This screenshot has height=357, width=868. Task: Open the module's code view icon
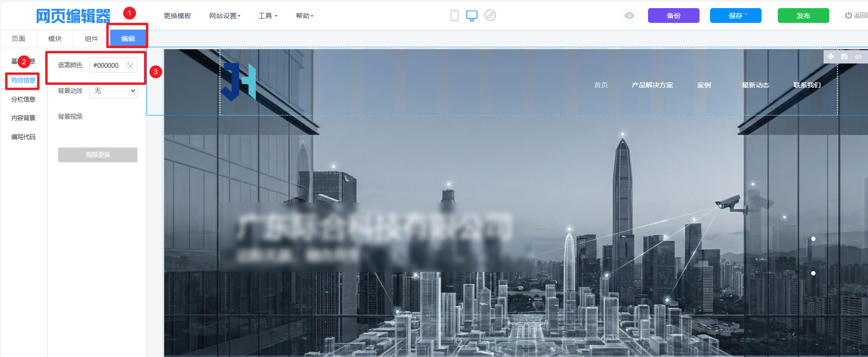[x=858, y=57]
